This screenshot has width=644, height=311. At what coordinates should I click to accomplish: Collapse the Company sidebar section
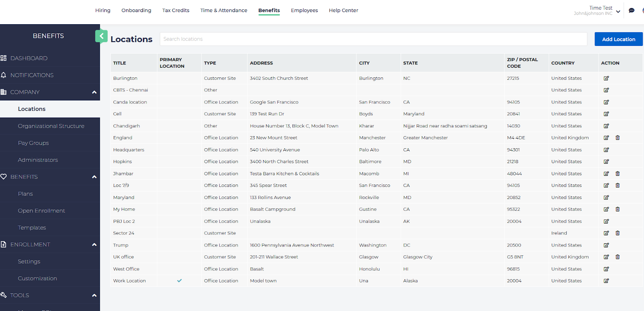click(x=94, y=92)
